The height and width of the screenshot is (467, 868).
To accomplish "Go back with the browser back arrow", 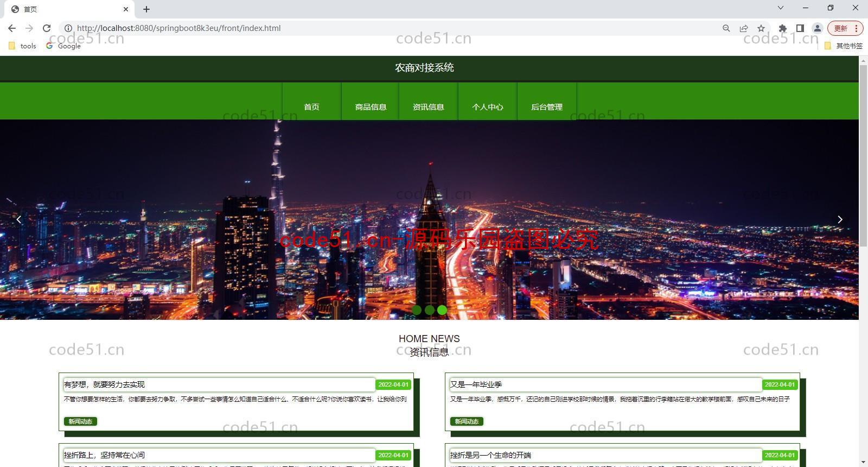I will pos(12,28).
